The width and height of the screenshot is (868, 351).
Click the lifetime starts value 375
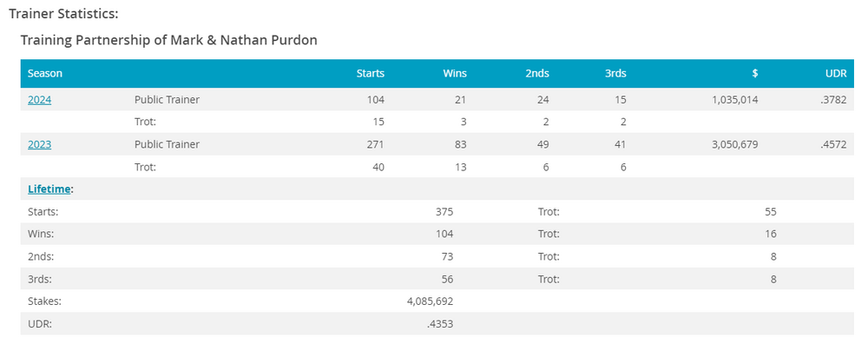tap(444, 211)
